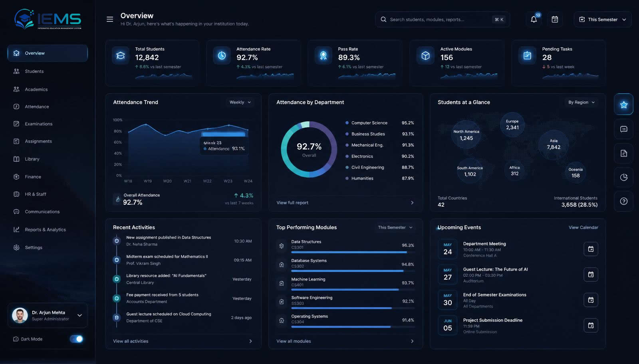Screen dimensions: 639x364
Task: Click the search students input field
Action: coord(442,20)
